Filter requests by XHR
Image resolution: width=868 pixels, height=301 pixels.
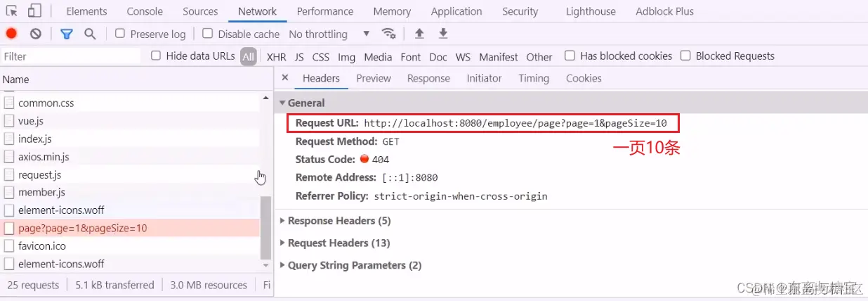(277, 57)
